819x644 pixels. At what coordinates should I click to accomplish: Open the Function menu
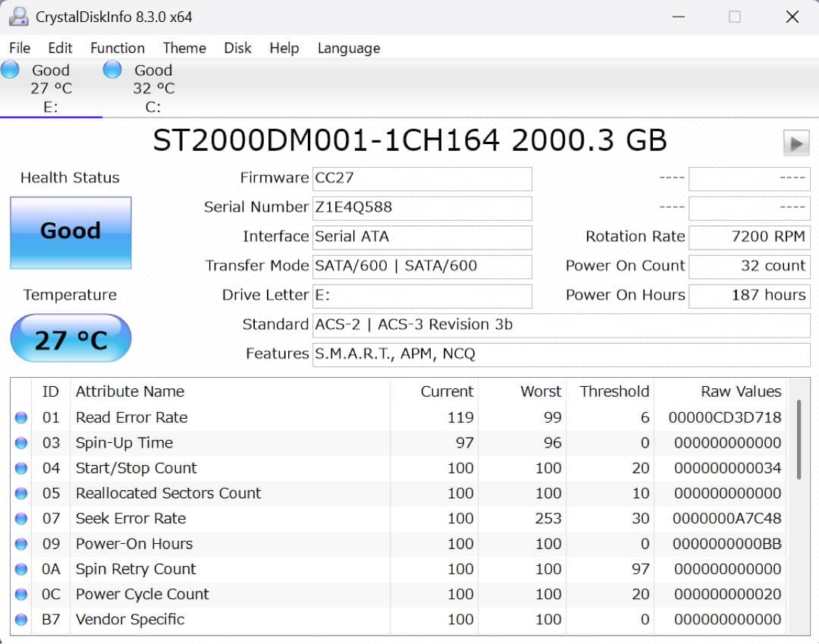pos(117,48)
